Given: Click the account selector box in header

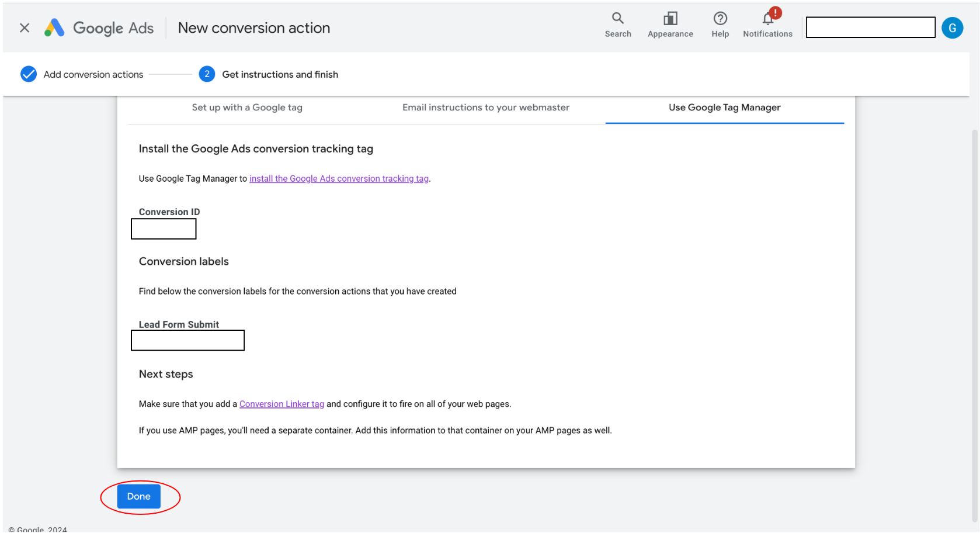Looking at the screenshot, I should [870, 27].
